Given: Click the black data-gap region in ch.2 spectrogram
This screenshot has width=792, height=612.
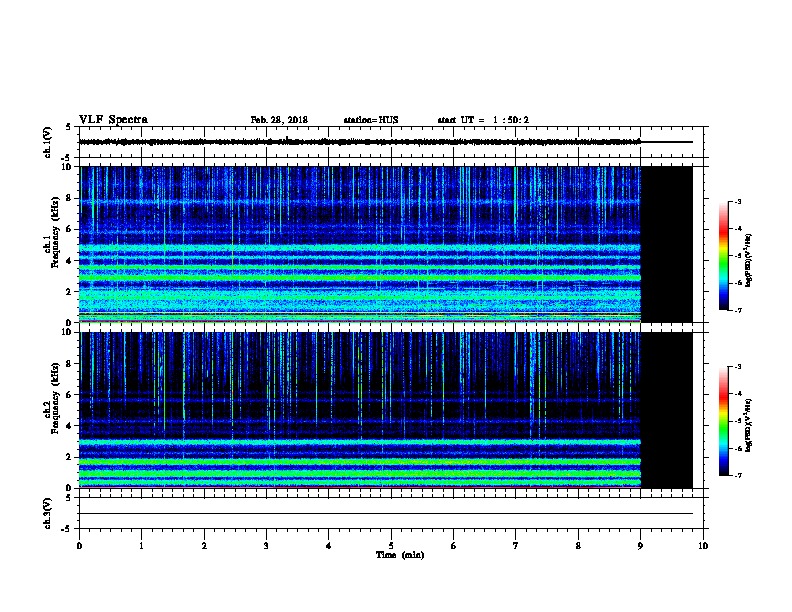Looking at the screenshot, I should pos(667,410).
